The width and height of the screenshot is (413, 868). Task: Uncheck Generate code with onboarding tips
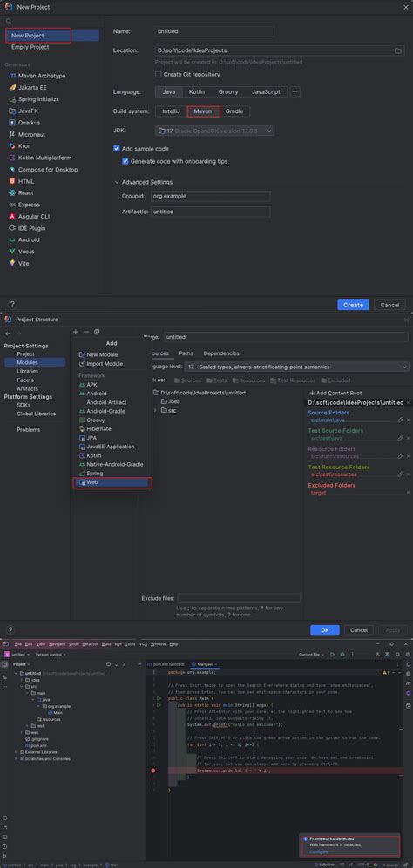125,162
